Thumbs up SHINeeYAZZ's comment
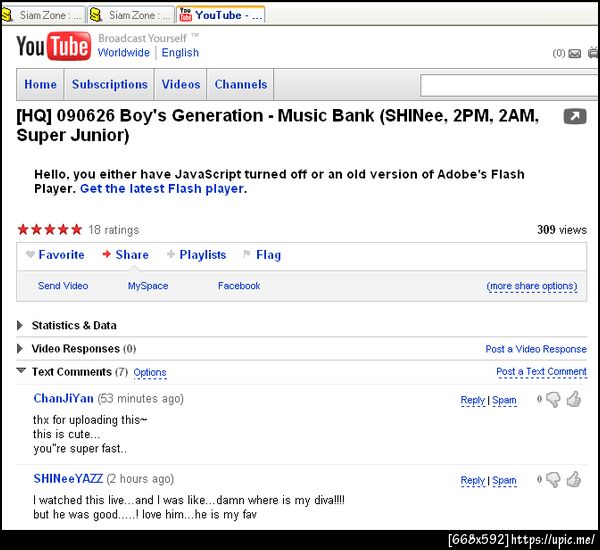The width and height of the screenshot is (600, 550). pos(574,479)
